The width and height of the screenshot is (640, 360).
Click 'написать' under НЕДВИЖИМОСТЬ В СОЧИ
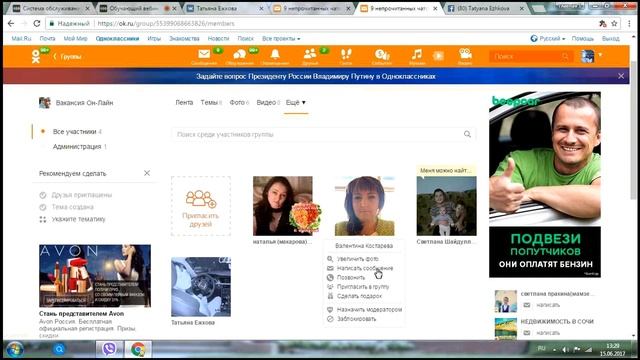pyautogui.click(x=548, y=333)
